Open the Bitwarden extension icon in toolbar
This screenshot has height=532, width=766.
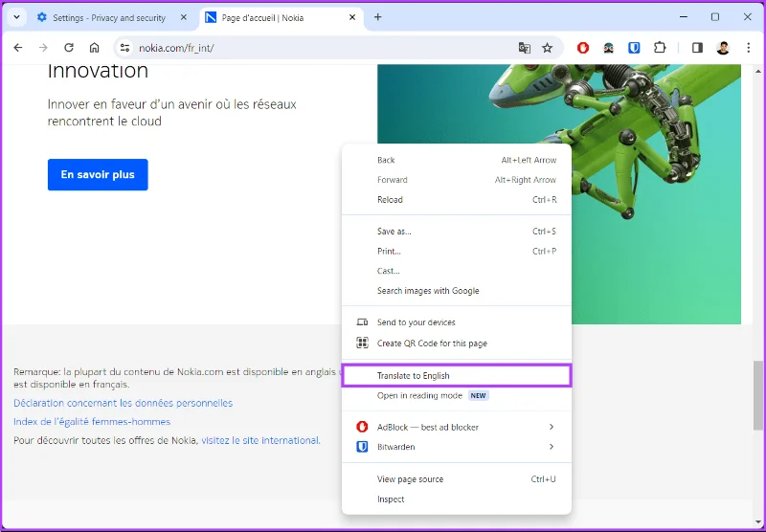[x=634, y=48]
